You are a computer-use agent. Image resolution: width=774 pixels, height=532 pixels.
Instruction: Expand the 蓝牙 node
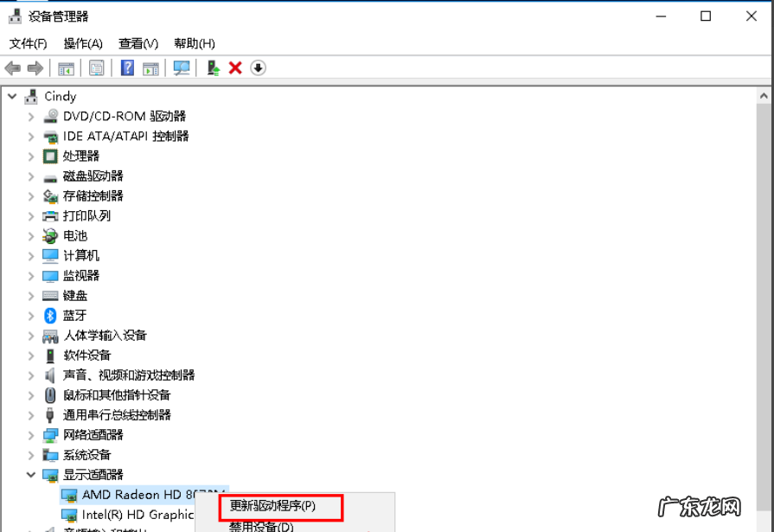(x=31, y=316)
